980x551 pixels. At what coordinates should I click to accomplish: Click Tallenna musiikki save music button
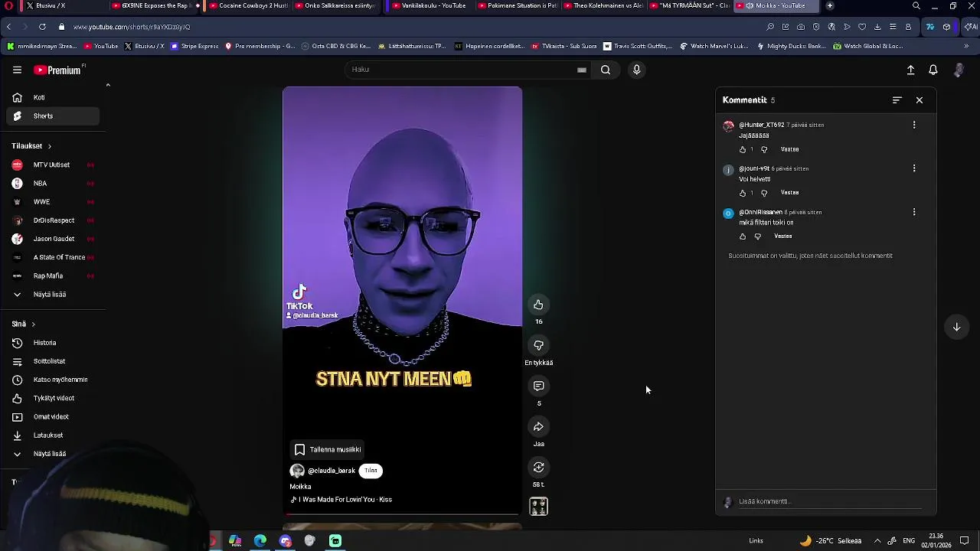click(328, 450)
